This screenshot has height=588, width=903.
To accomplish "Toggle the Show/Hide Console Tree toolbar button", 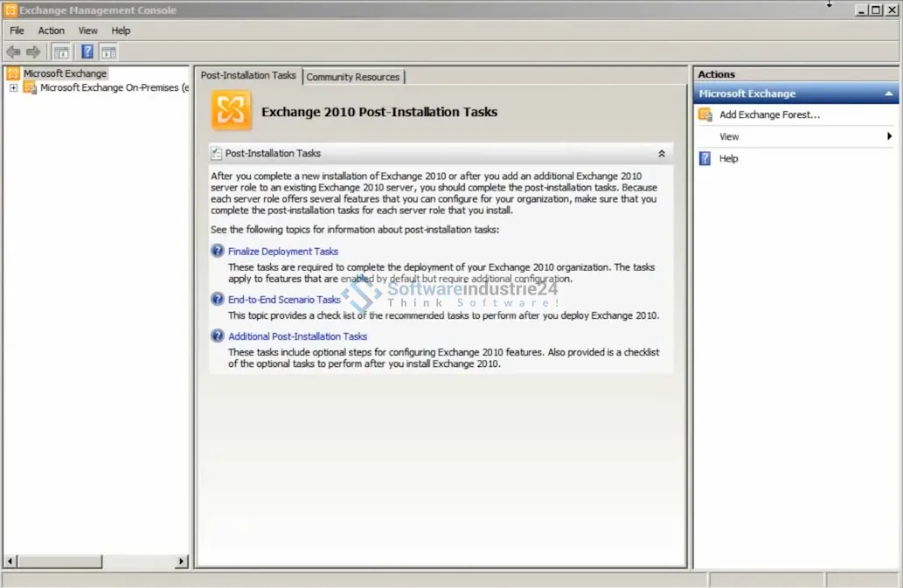I will click(61, 52).
